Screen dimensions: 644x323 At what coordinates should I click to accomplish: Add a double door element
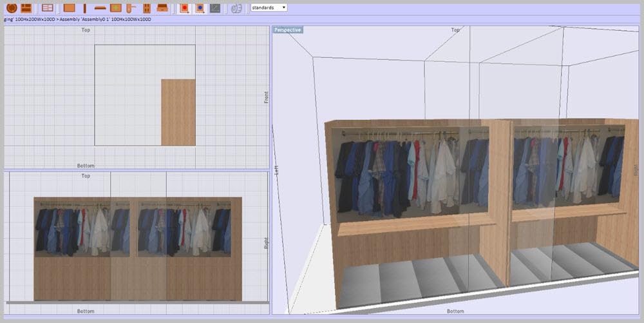[147, 8]
